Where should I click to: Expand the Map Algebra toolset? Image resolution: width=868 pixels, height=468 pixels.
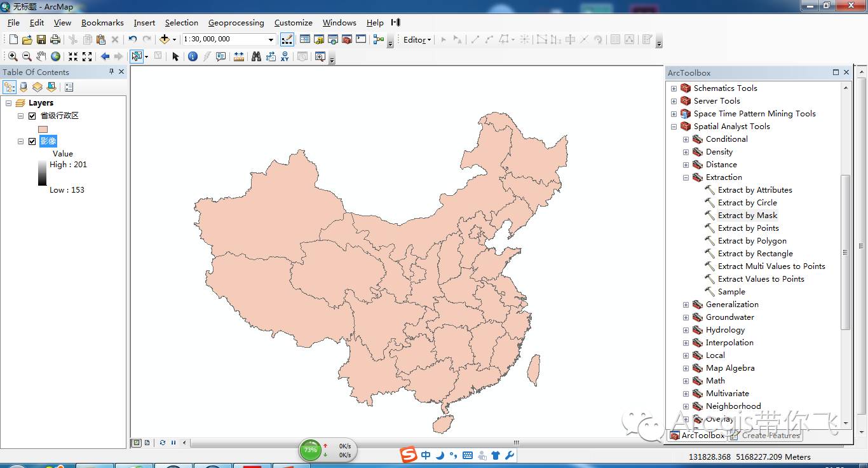686,368
